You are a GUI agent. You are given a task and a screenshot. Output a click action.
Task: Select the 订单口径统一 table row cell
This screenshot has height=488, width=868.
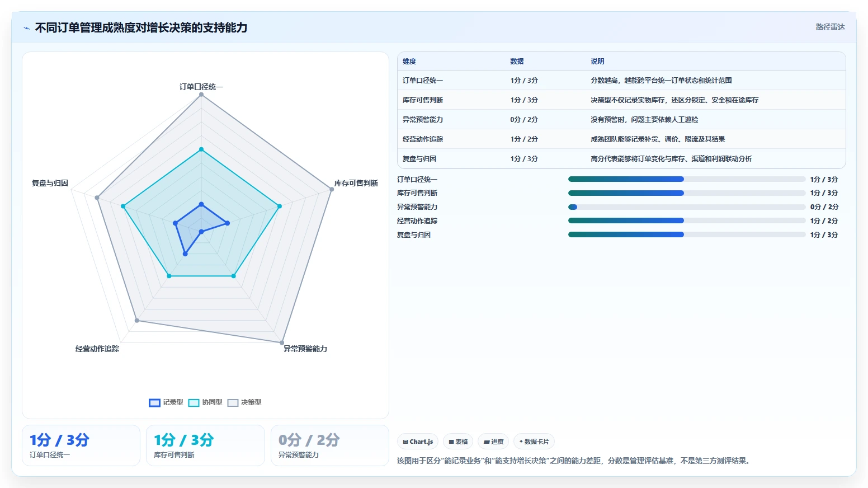tap(423, 81)
